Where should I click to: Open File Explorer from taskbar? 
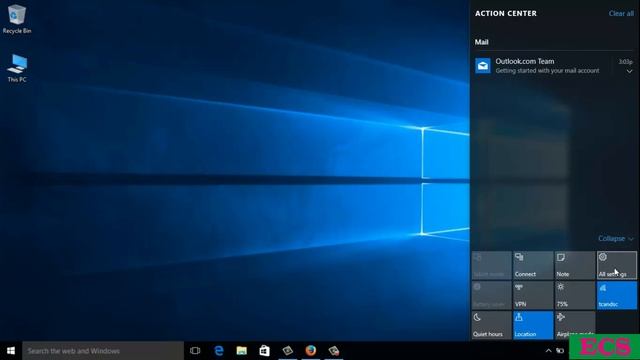[242, 351]
